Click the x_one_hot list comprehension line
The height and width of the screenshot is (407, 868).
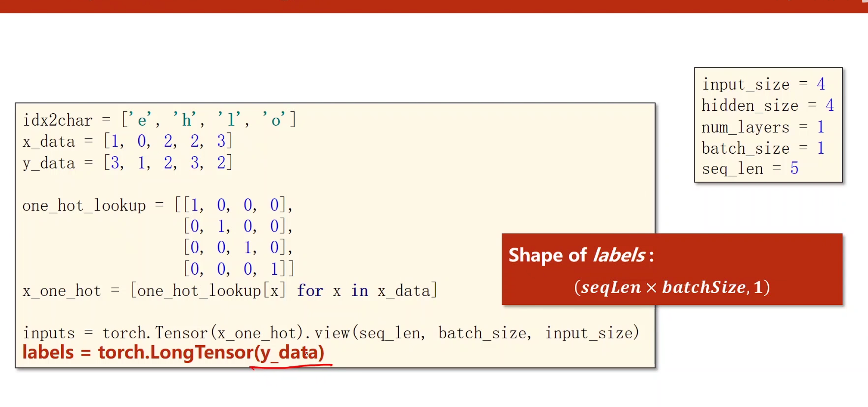230,290
